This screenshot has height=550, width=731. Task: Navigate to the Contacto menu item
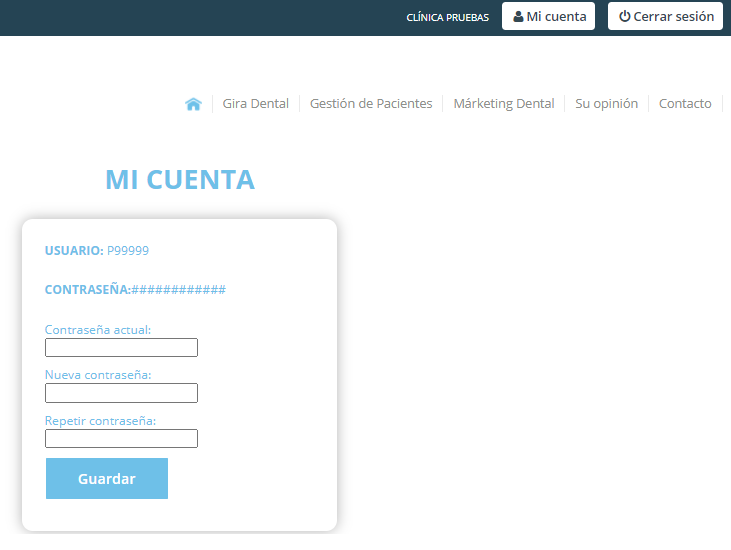(x=685, y=104)
